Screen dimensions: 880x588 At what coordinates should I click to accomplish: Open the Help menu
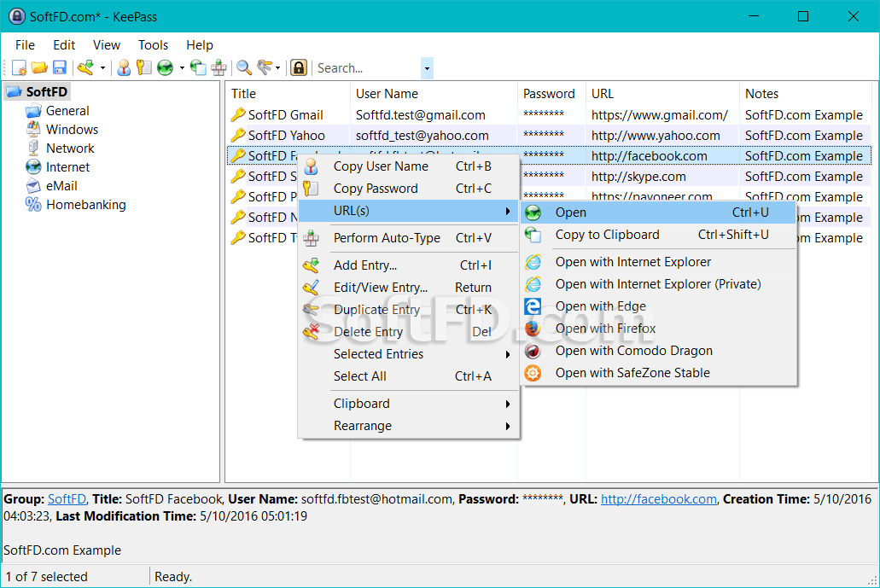pos(200,45)
